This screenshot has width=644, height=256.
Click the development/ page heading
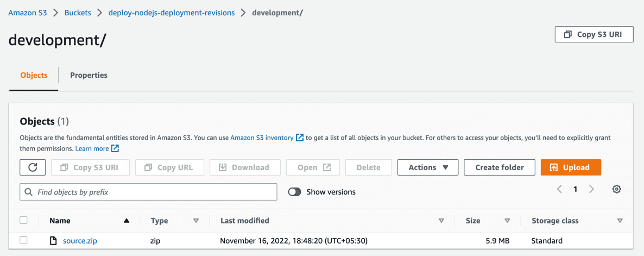[x=58, y=40]
